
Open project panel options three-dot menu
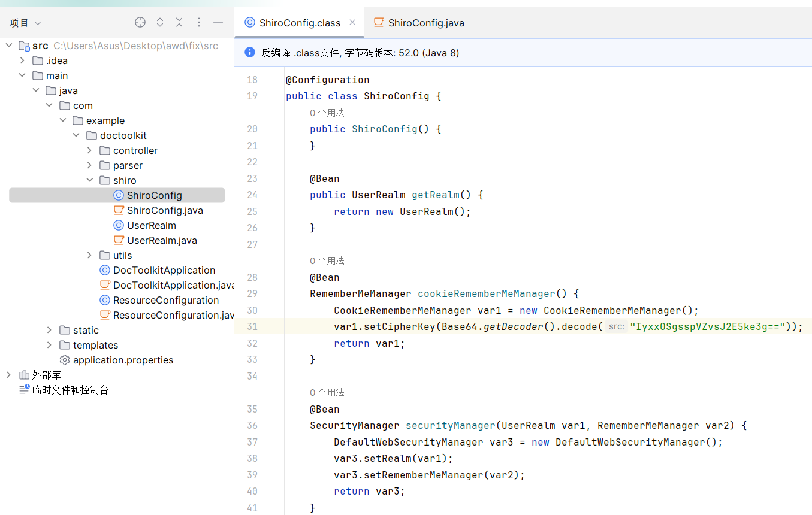click(199, 23)
